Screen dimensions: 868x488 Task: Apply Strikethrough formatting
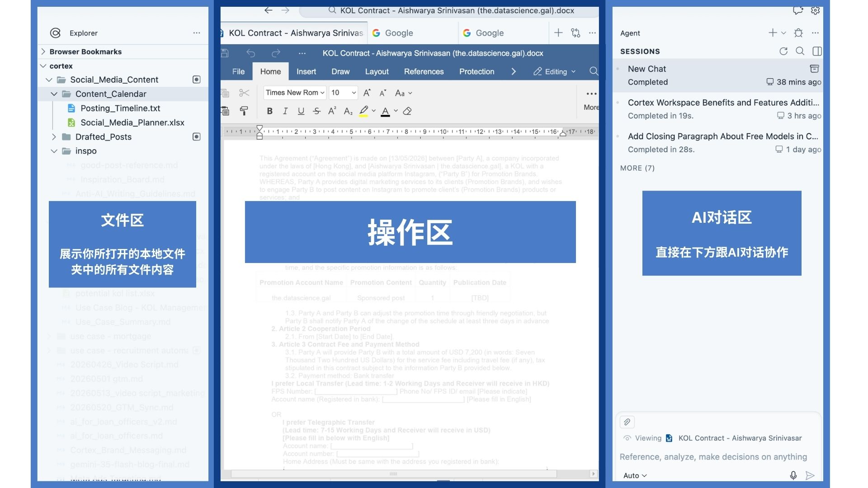[x=316, y=111]
